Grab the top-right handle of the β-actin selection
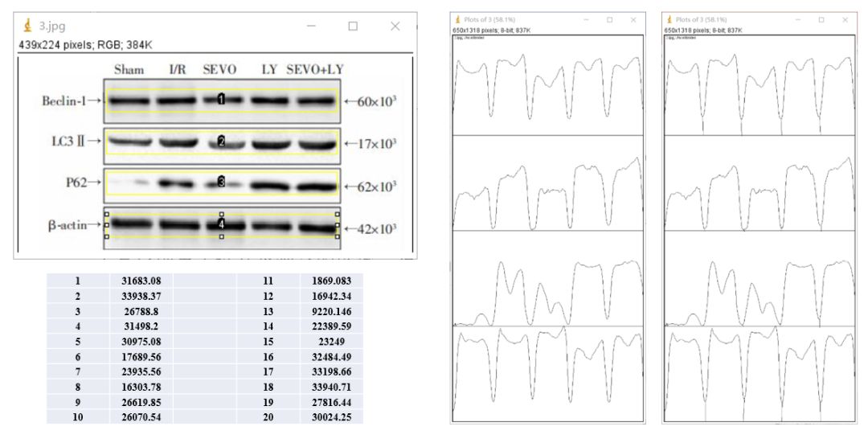868x439 pixels. [337, 213]
